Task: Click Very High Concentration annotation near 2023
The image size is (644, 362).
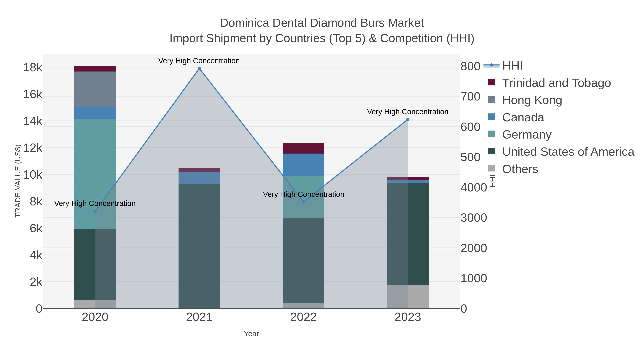Action: tap(408, 112)
